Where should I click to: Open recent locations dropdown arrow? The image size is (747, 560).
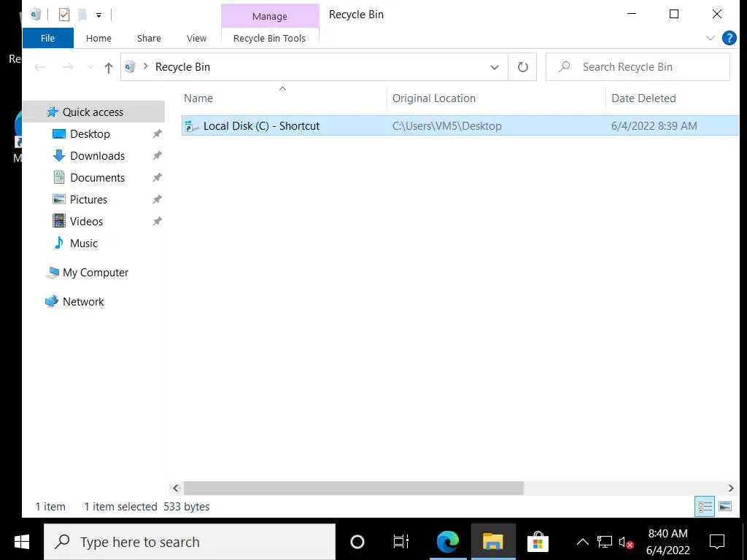90,67
